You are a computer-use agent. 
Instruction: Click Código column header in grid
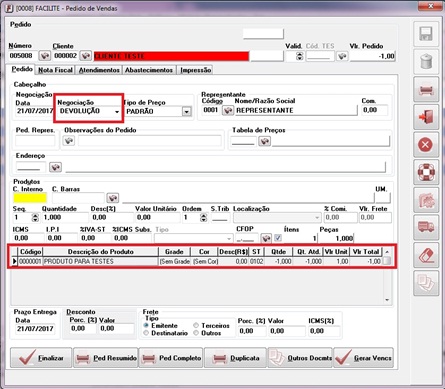click(31, 252)
